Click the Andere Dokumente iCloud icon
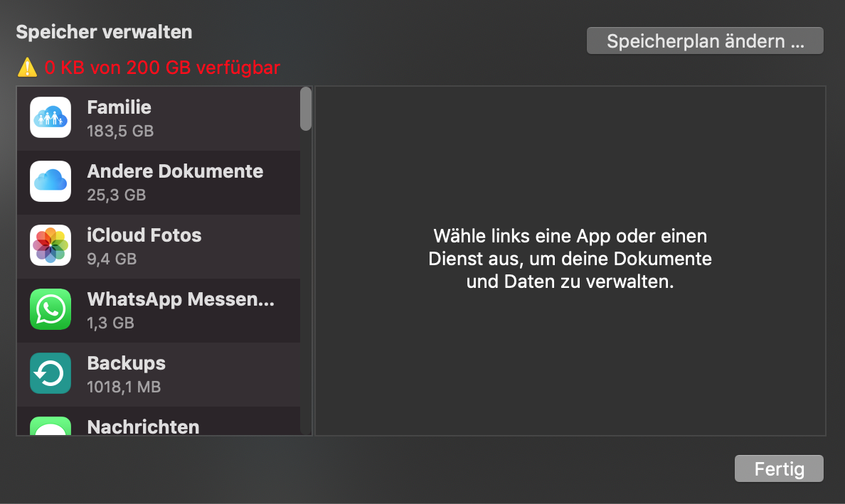The image size is (845, 504). pos(51,181)
